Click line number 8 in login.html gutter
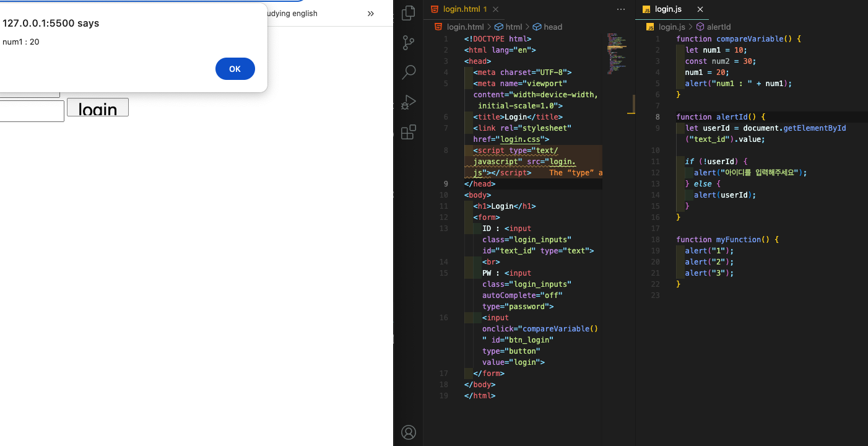This screenshot has height=446, width=868. [x=446, y=150]
